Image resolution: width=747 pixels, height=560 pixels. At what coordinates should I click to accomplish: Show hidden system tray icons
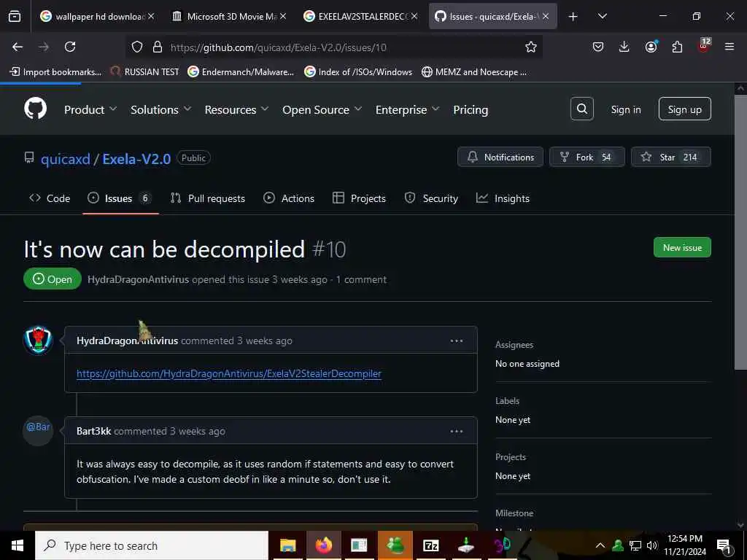[x=600, y=545]
